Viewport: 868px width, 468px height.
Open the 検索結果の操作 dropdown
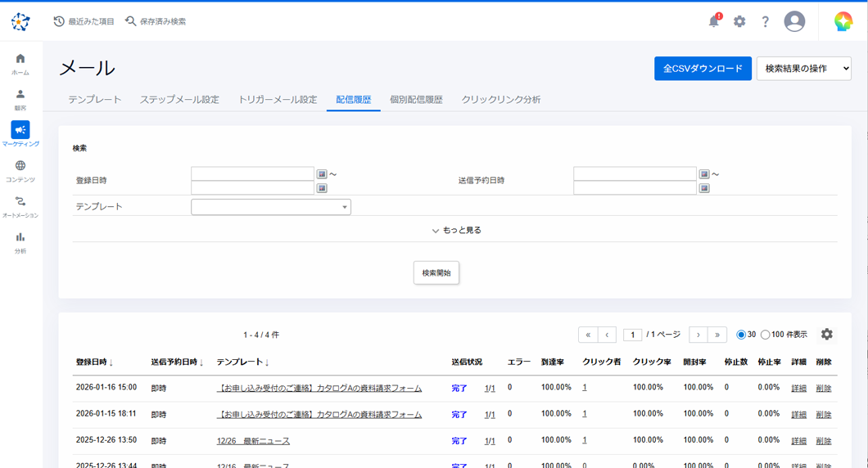[x=804, y=69]
